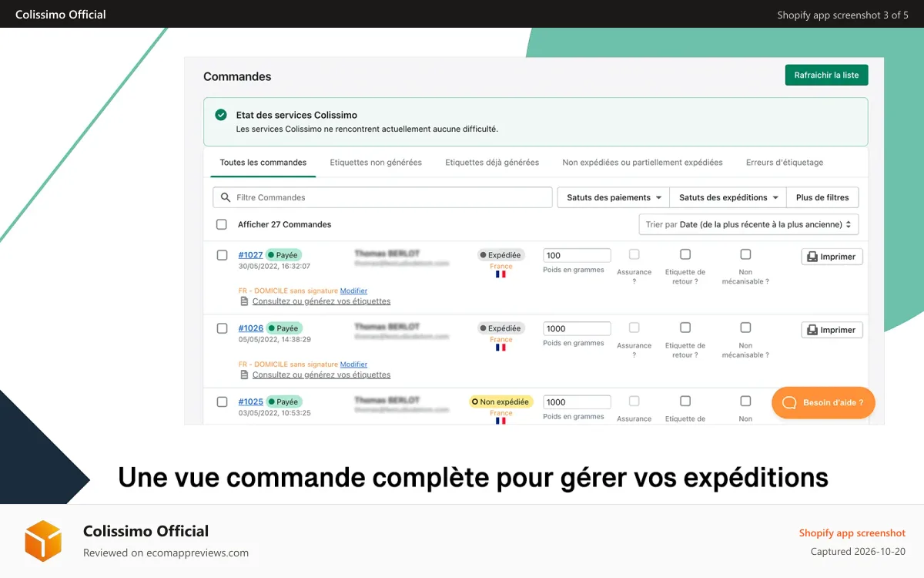Click the Payée badge on order #1027
Screen dimensions: 924x578
point(284,255)
